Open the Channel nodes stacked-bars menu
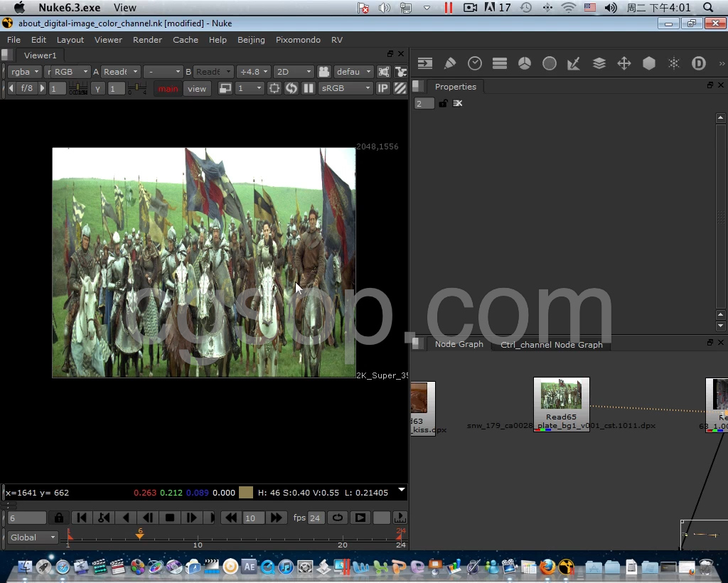 [x=500, y=63]
